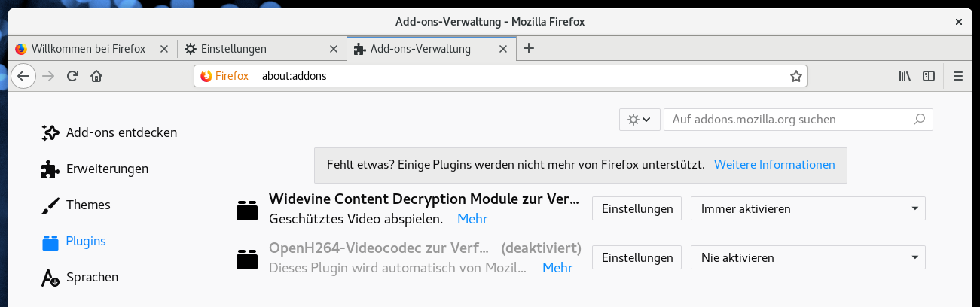
Task: Bookmark this page with the star
Action: click(x=795, y=76)
